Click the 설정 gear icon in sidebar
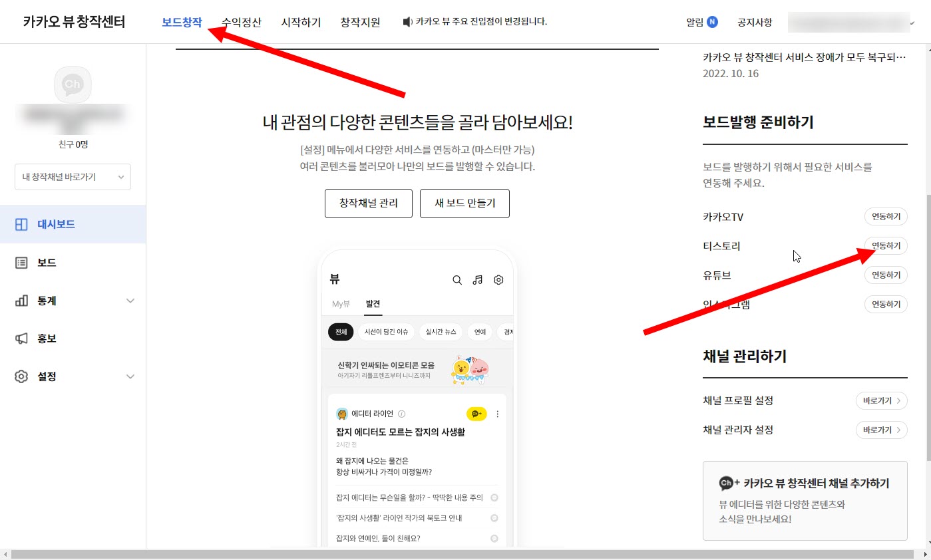The width and height of the screenshot is (931, 560). [x=21, y=376]
